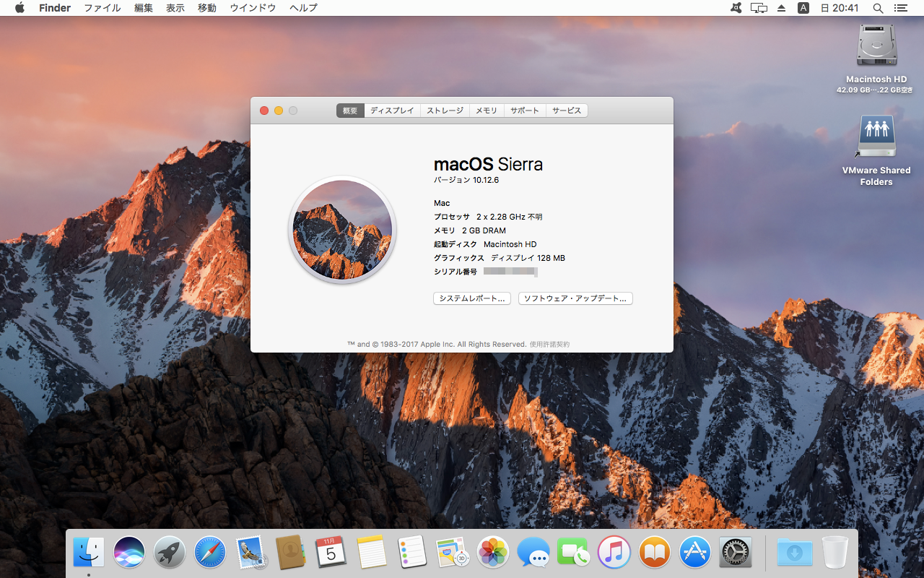The width and height of the screenshot is (924, 578).
Task: Open the 編集 menu
Action: pos(144,8)
